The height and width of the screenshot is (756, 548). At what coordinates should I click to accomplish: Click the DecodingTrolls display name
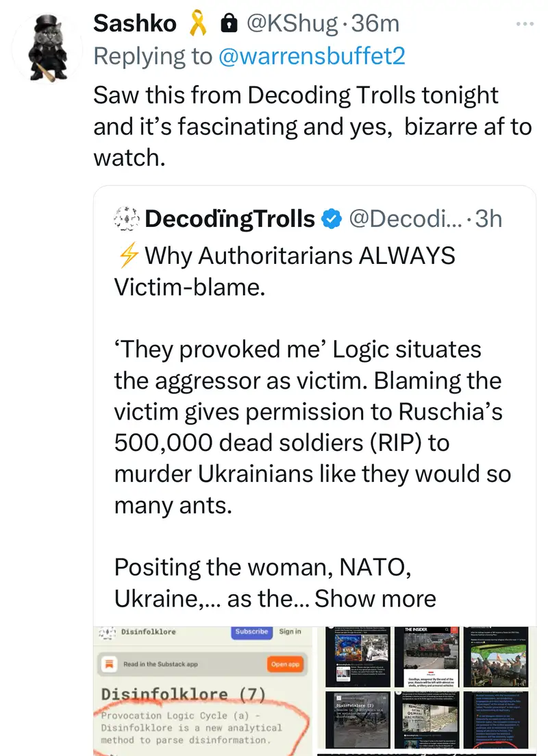[x=229, y=219]
